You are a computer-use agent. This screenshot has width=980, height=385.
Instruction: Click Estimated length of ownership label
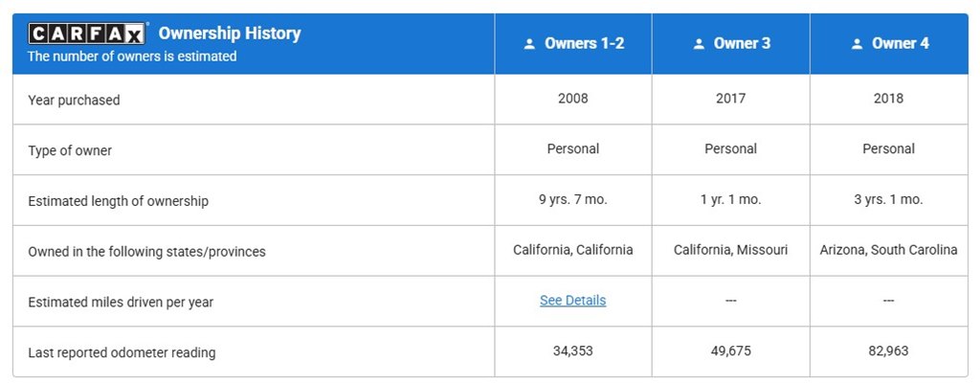pyautogui.click(x=118, y=201)
